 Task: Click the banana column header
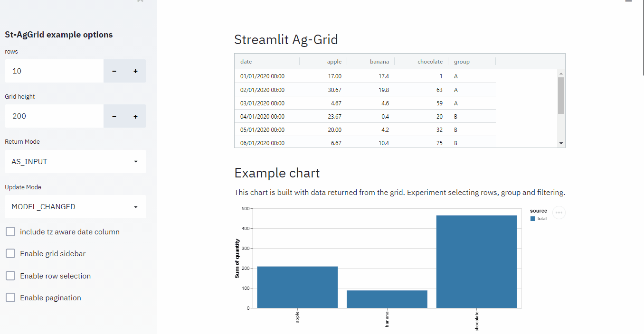379,62
